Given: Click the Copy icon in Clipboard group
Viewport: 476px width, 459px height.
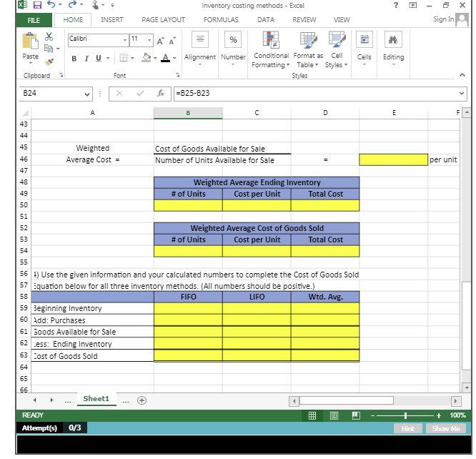Looking at the screenshot, I should coord(49,48).
